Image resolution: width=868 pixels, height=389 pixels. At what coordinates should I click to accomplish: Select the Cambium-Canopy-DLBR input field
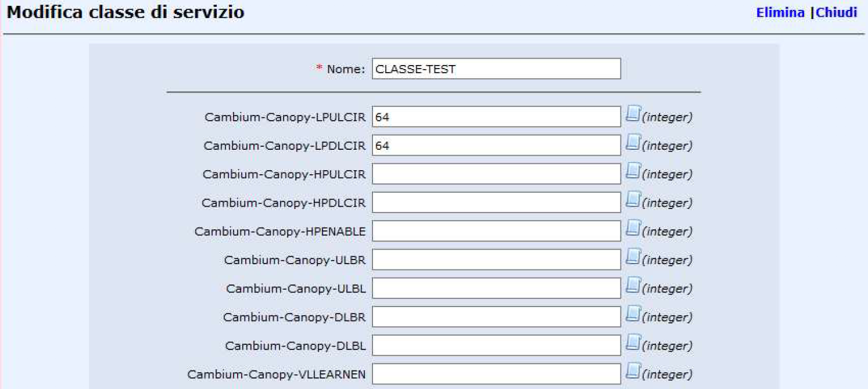(496, 317)
